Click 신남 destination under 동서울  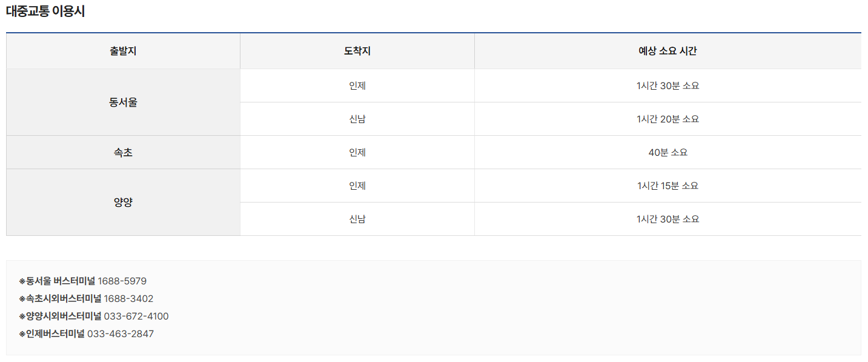357,119
